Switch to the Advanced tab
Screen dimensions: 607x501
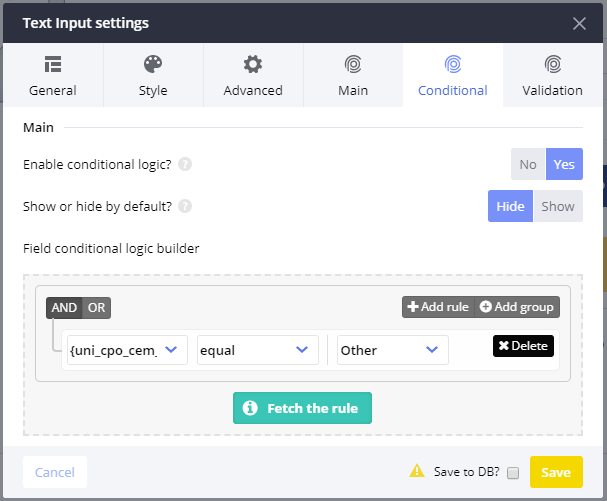(x=253, y=75)
